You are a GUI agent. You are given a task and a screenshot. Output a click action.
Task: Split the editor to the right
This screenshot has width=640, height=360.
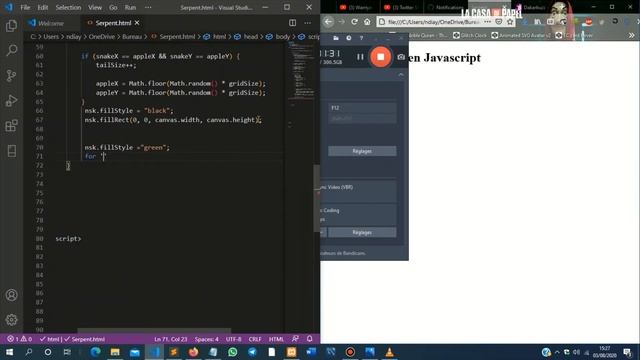293,23
